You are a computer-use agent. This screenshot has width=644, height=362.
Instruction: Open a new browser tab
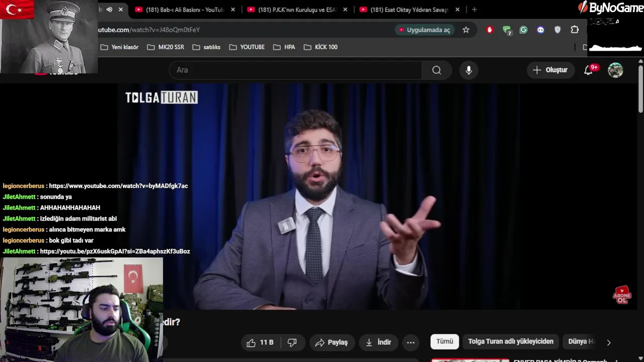[474, 10]
